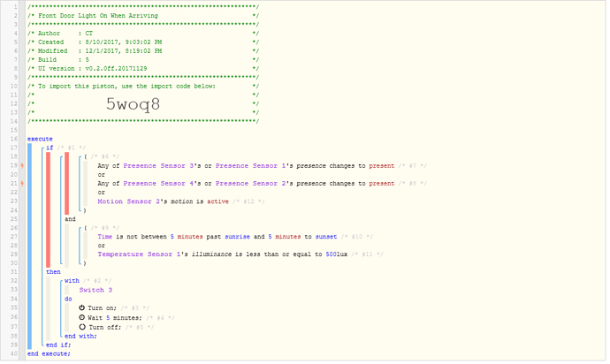Select 'Motion Sensor 2' device name
The width and height of the screenshot is (610, 364).
coord(129,201)
